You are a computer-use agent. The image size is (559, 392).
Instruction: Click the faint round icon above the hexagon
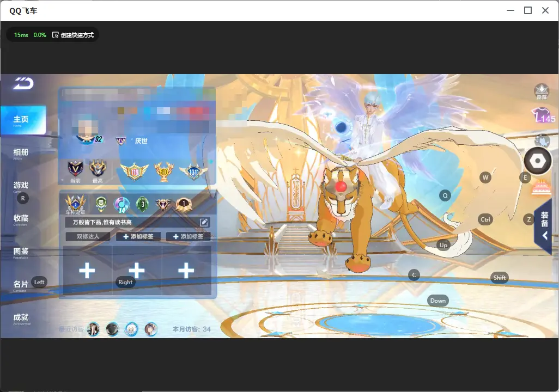[542, 140]
